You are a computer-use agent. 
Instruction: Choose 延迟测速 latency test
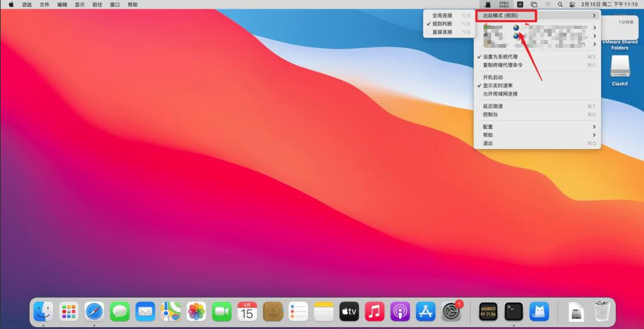point(492,106)
